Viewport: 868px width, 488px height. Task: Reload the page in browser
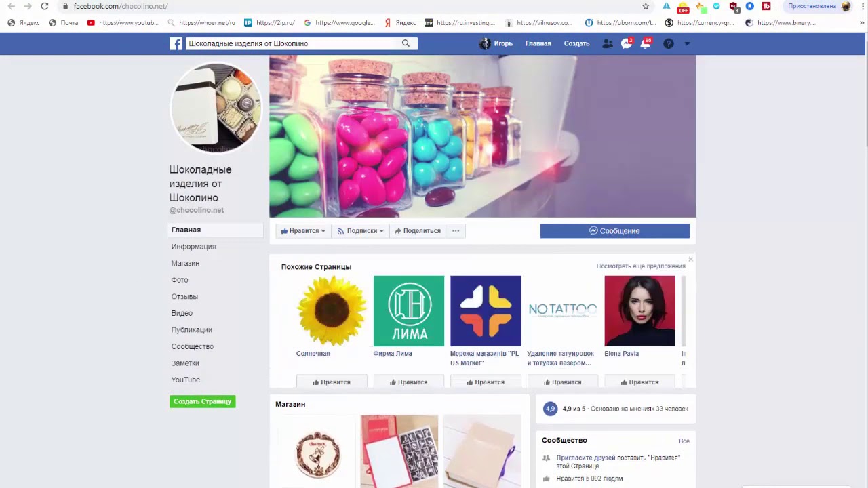point(44,6)
